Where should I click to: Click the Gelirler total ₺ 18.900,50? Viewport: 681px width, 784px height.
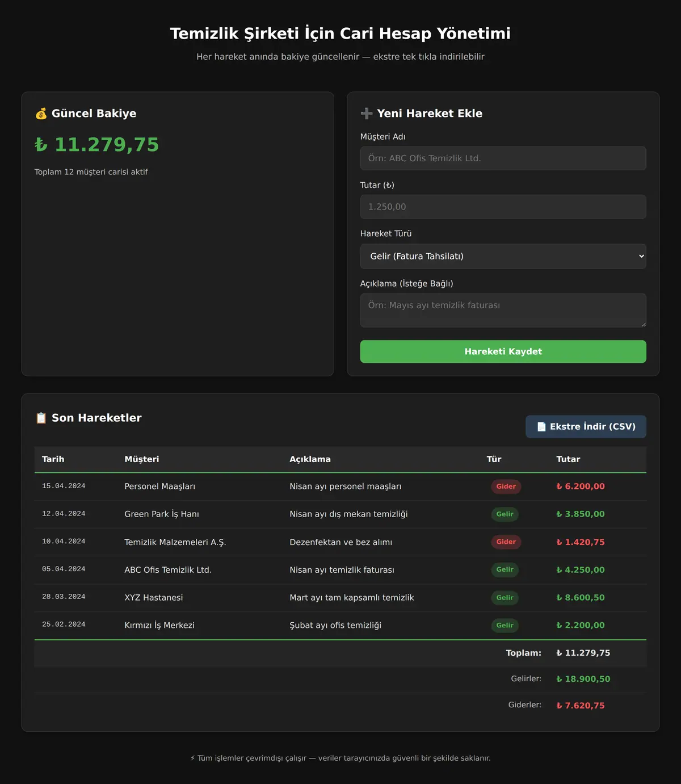(x=583, y=679)
